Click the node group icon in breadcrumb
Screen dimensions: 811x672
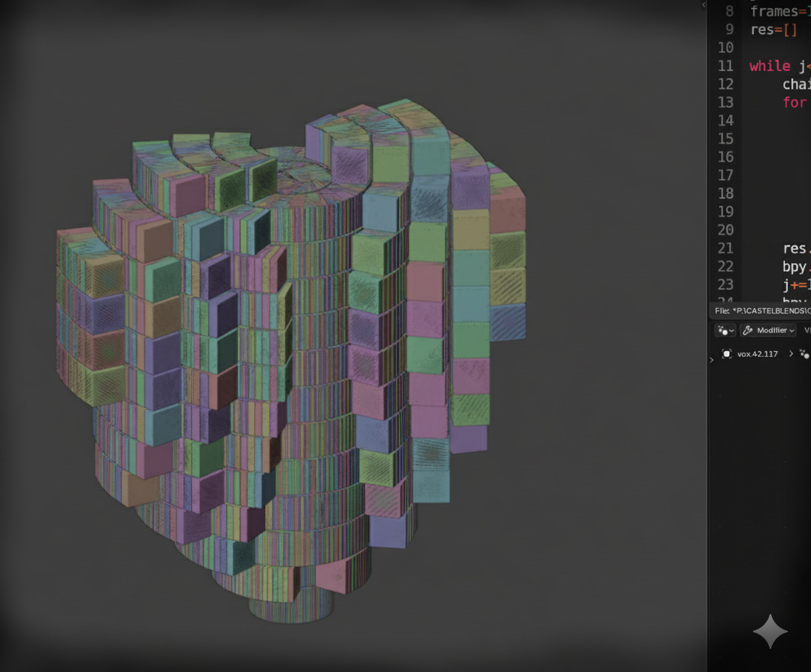click(x=804, y=354)
